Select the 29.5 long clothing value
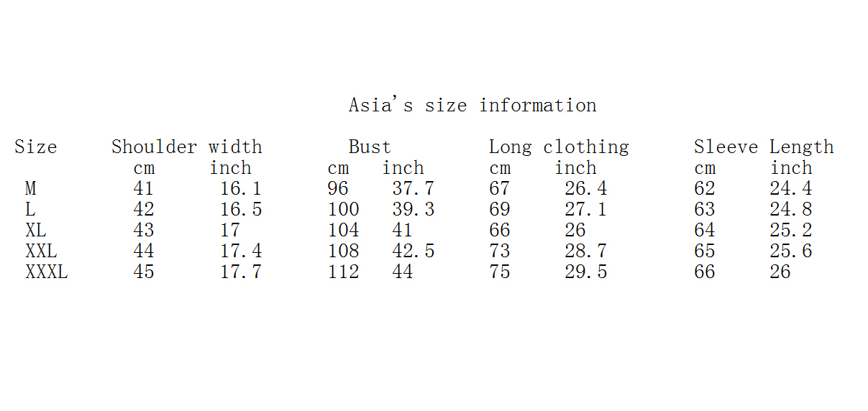The image size is (868, 411). click(585, 272)
